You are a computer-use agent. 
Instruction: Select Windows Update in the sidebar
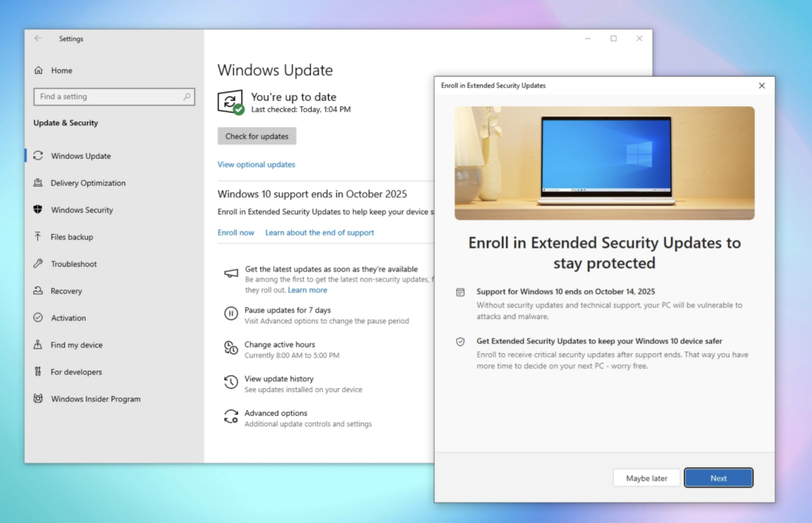coord(81,156)
